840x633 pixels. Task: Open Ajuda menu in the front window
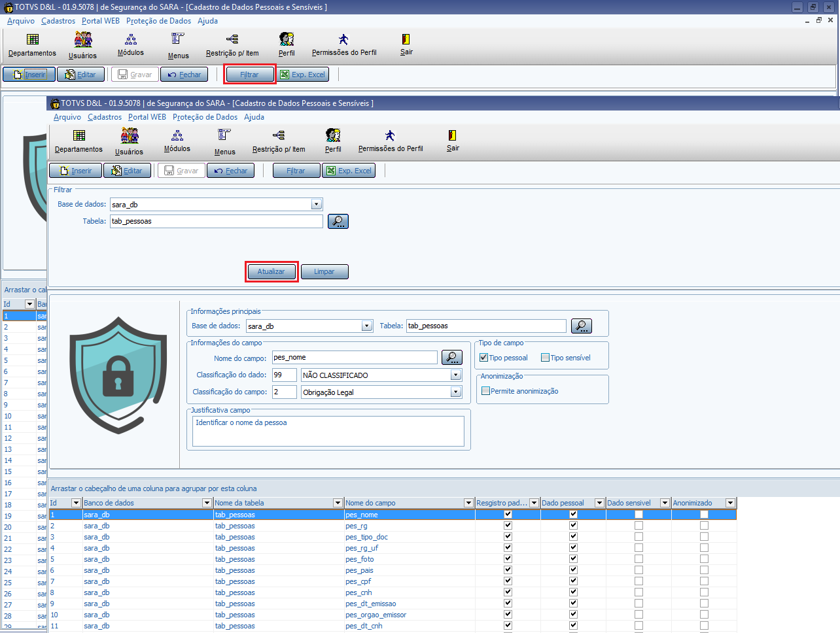[x=254, y=117]
